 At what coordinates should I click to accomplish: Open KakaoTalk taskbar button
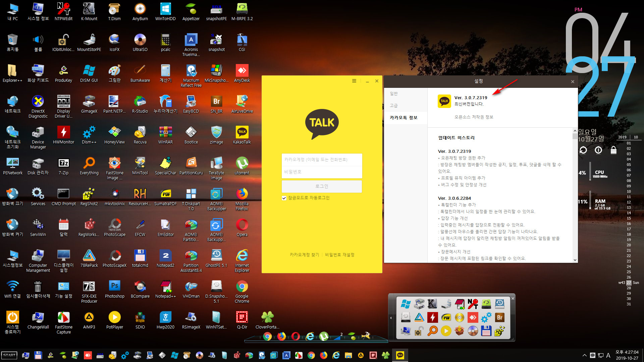[400, 355]
